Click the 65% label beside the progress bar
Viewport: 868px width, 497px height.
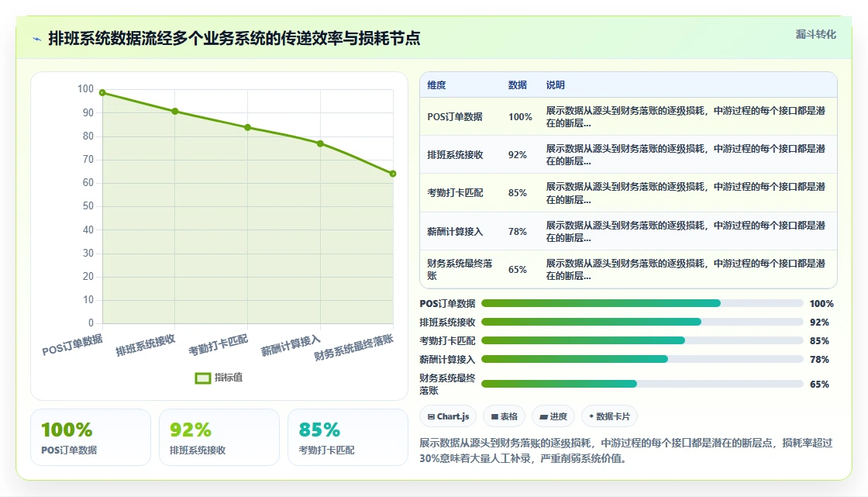(x=819, y=384)
